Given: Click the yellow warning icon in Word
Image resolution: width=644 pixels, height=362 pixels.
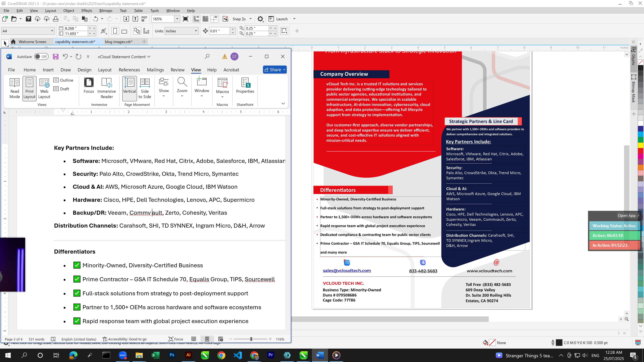Looking at the screenshot, I should tap(225, 57).
